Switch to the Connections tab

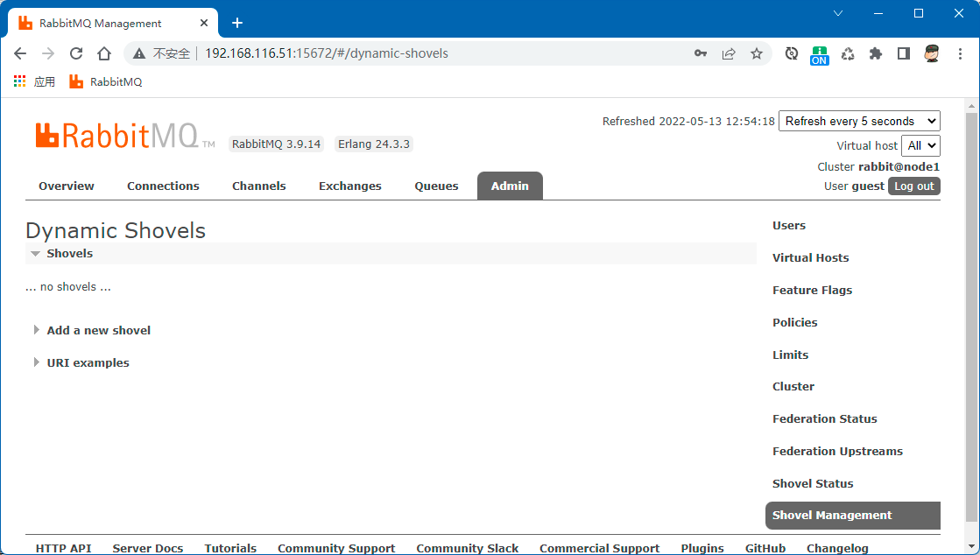point(163,186)
